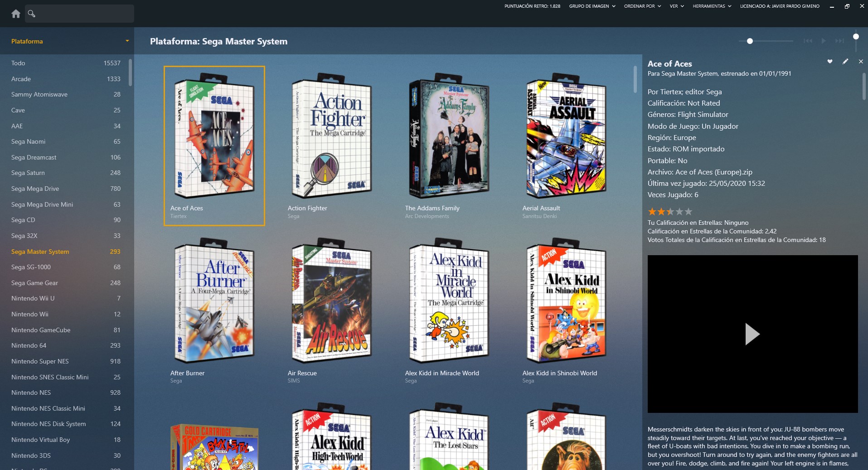The height and width of the screenshot is (470, 868).
Task: Select Nintendo Virtual Boy platform
Action: pos(66,440)
